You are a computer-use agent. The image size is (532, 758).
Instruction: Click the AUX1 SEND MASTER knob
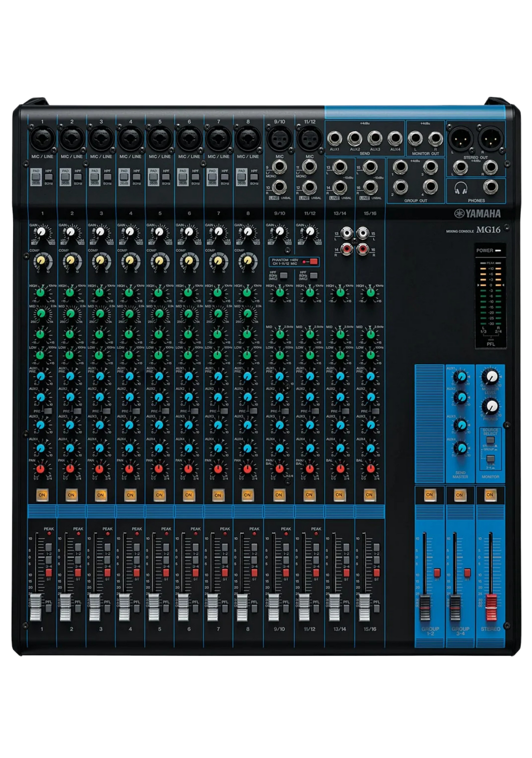coord(461,377)
